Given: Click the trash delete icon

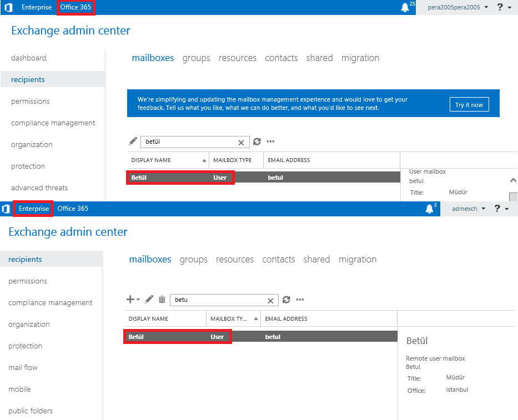Looking at the screenshot, I should (x=162, y=300).
